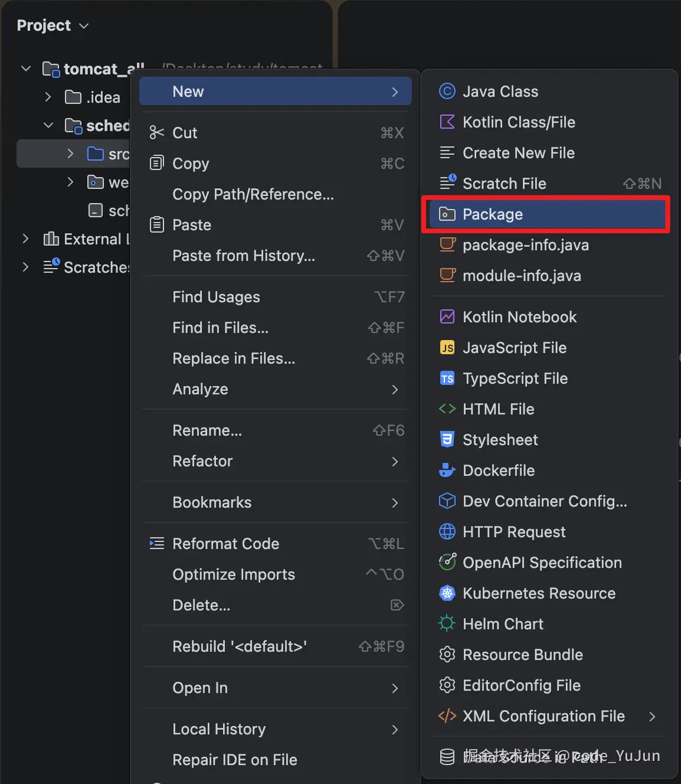Choose Find in Files menu entry
The width and height of the screenshot is (681, 784).
tap(221, 328)
